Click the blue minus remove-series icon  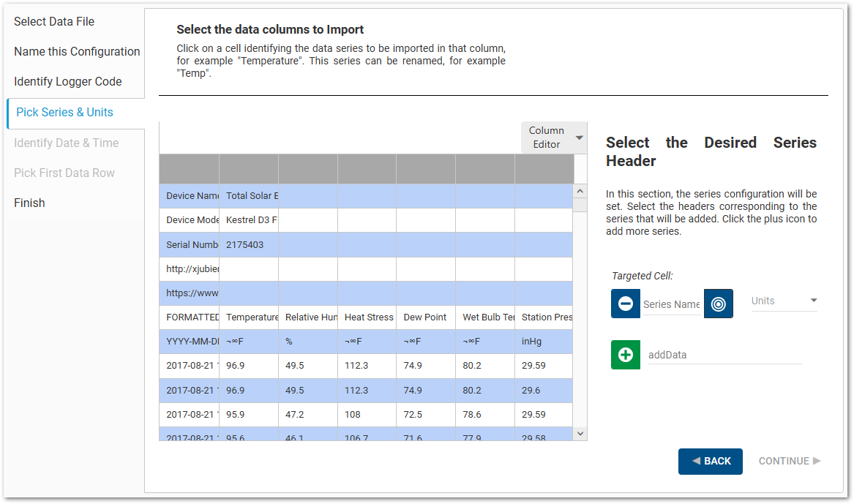(625, 304)
